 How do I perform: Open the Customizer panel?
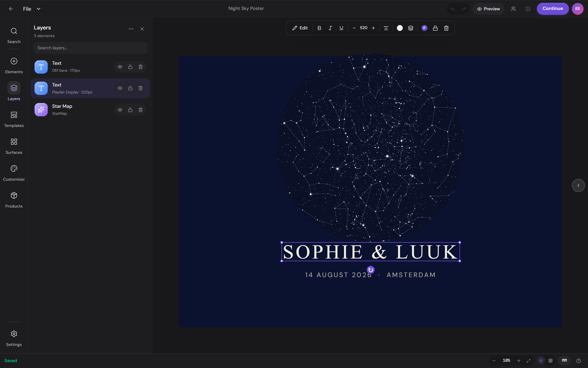(x=14, y=173)
